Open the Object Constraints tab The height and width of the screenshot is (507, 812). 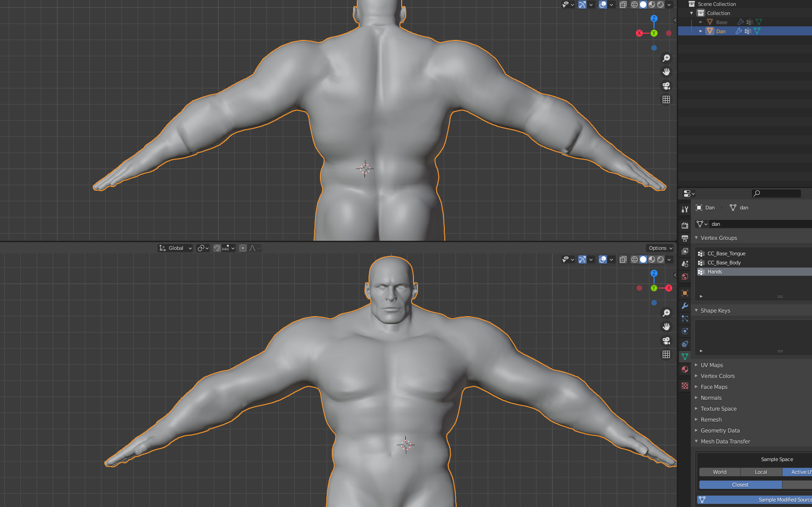pyautogui.click(x=685, y=344)
